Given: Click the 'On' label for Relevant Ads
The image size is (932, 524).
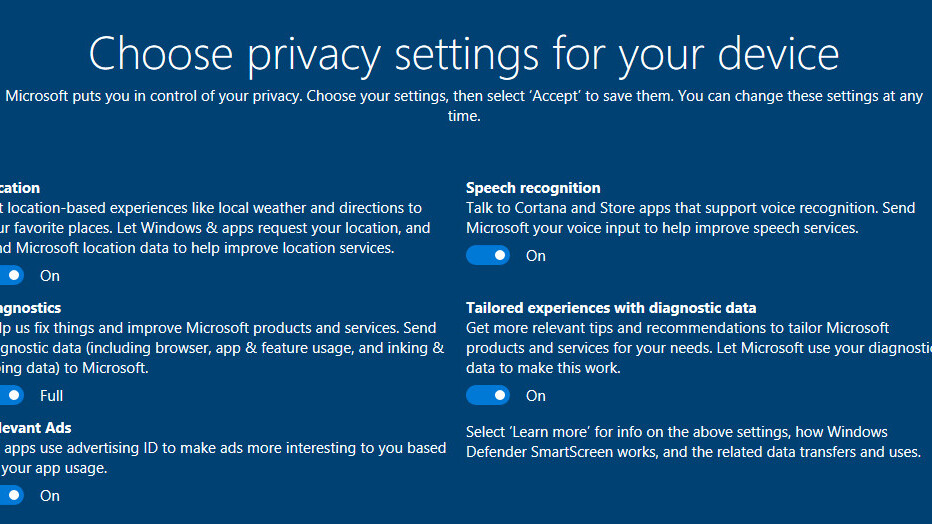Looking at the screenshot, I should pyautogui.click(x=50, y=496).
